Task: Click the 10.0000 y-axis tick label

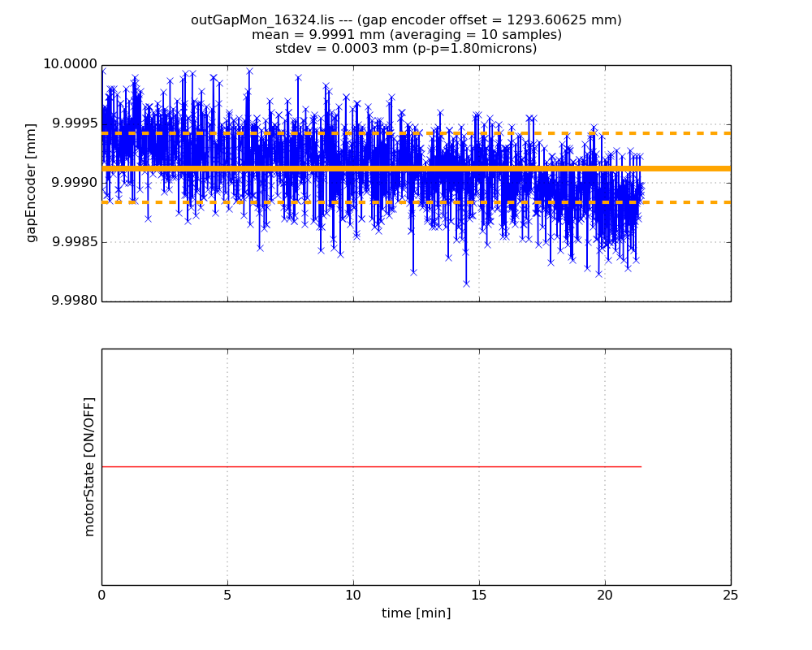Action: pos(69,65)
